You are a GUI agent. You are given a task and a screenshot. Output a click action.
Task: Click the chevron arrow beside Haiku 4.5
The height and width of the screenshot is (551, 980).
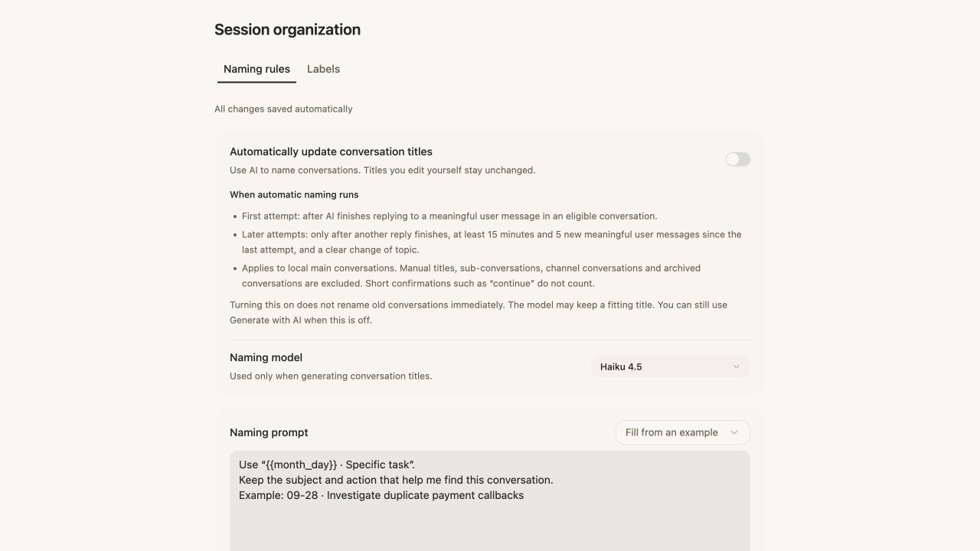(737, 367)
